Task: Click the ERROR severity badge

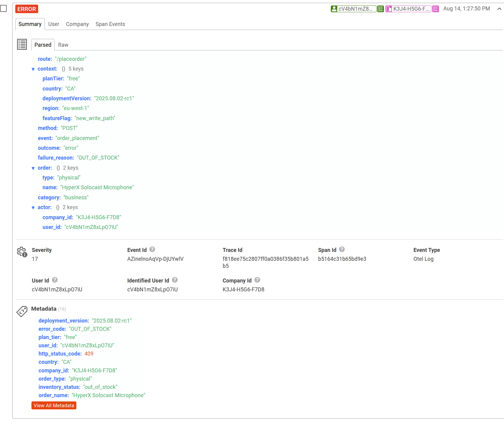Action: click(x=27, y=9)
